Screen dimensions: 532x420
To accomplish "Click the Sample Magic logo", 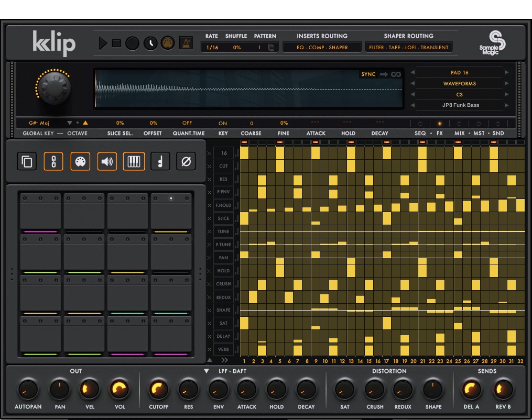I will pos(493,43).
